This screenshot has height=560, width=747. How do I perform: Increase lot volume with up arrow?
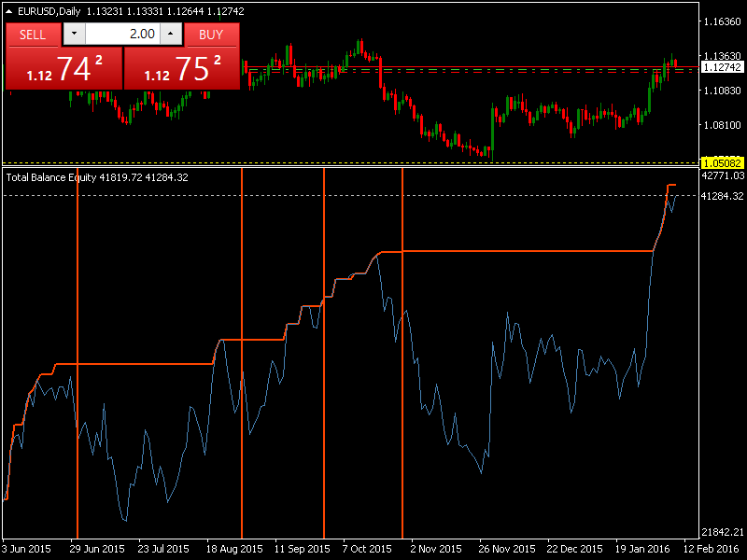(x=171, y=34)
